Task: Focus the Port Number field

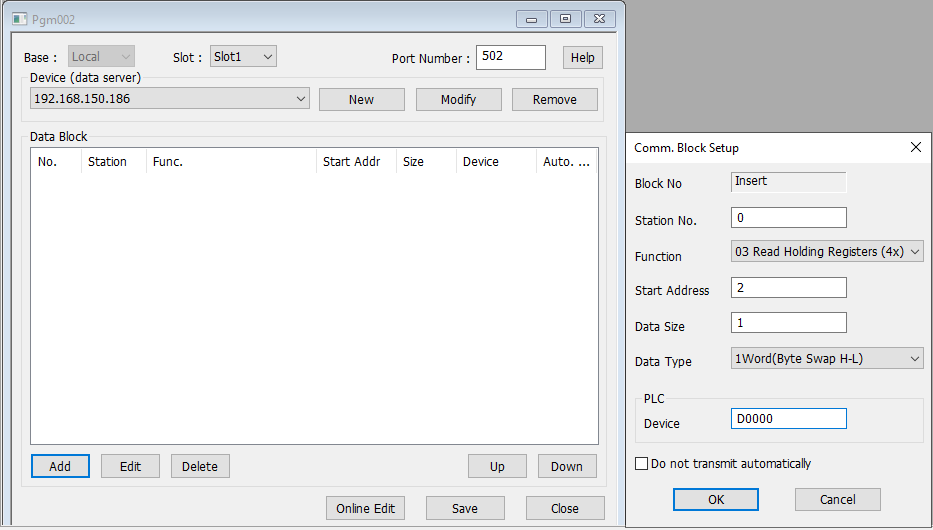Action: point(511,57)
